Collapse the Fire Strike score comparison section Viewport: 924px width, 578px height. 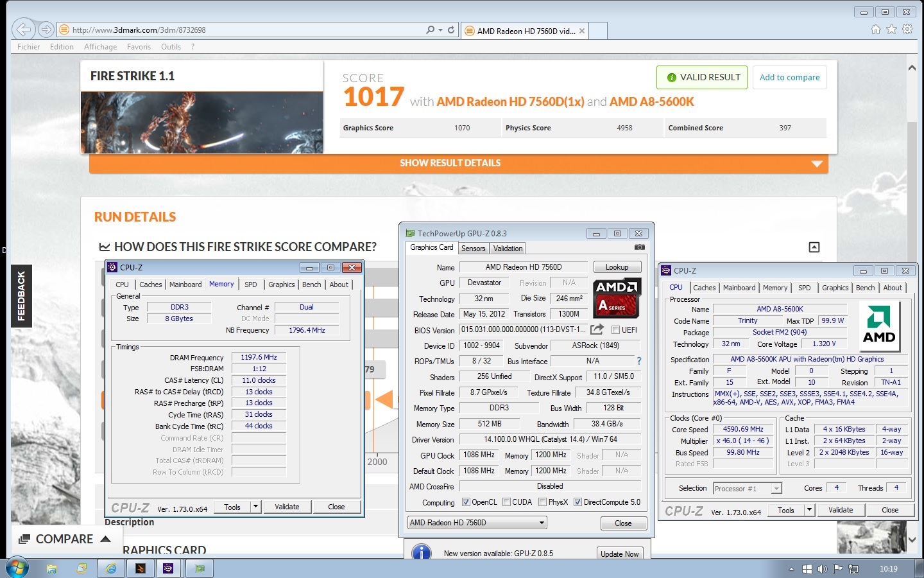[814, 247]
